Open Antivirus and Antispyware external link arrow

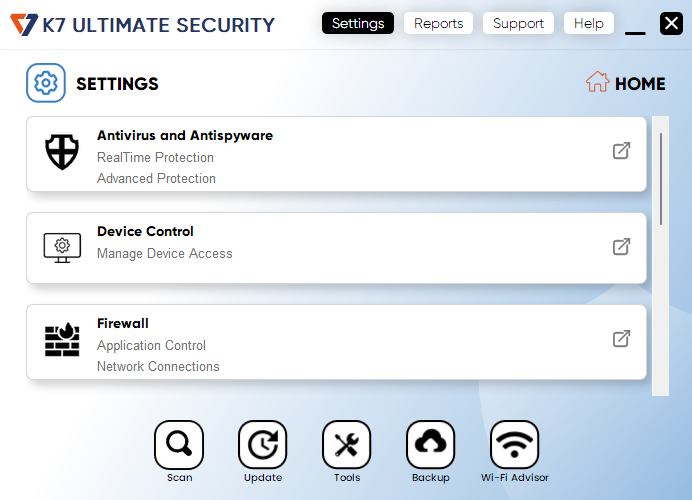621,151
